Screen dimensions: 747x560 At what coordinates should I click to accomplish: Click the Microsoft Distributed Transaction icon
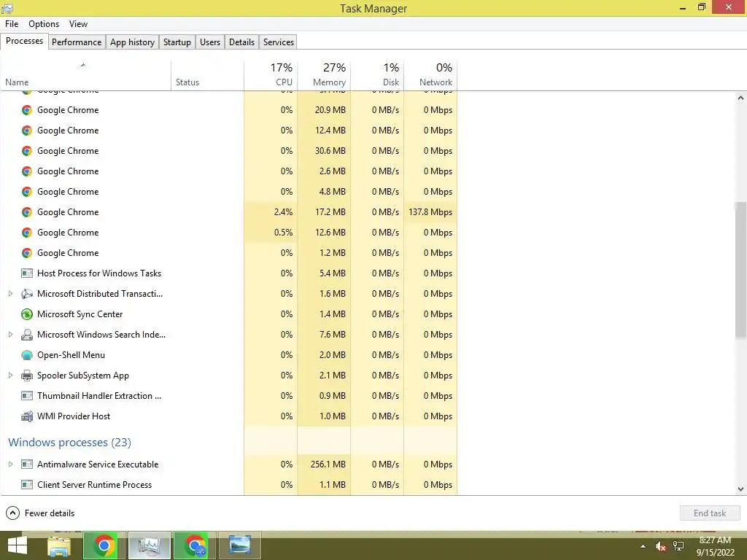pos(27,294)
